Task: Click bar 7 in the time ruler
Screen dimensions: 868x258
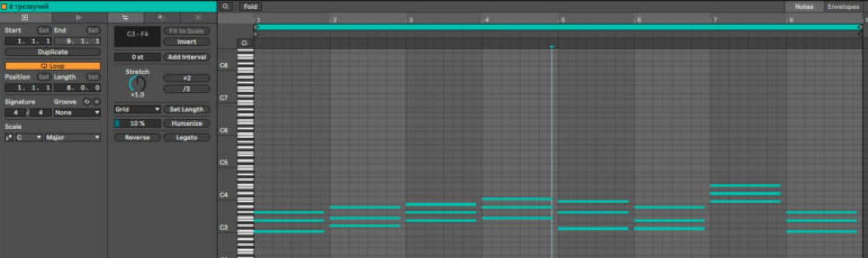Action: point(715,20)
